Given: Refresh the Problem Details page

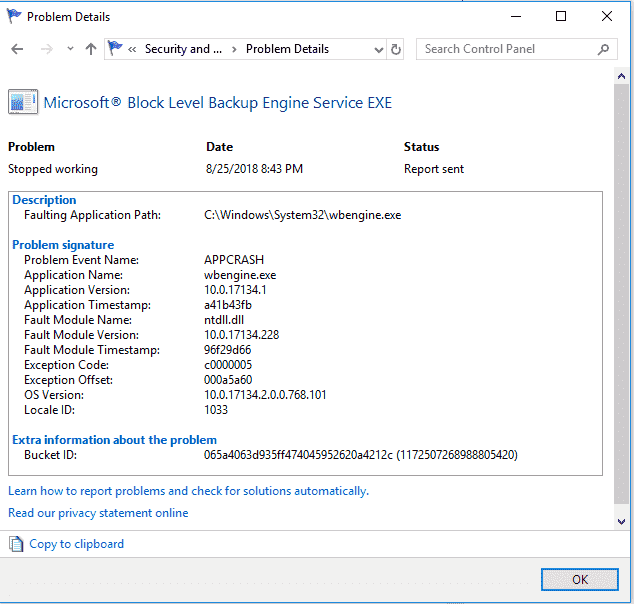Looking at the screenshot, I should [x=396, y=49].
